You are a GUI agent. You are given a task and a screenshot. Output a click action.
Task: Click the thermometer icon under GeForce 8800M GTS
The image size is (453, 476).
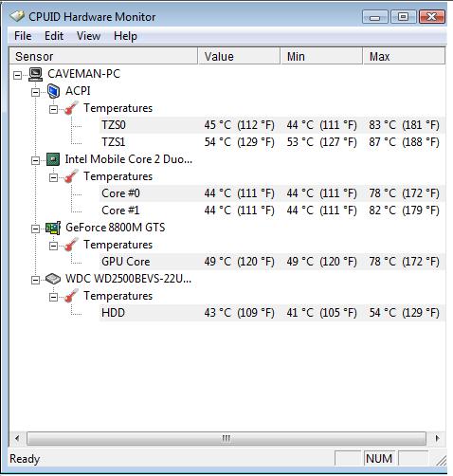[x=71, y=245]
